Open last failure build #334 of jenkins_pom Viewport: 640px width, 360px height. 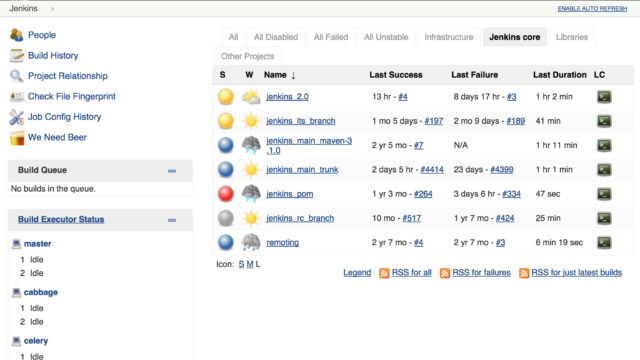pyautogui.click(x=511, y=194)
